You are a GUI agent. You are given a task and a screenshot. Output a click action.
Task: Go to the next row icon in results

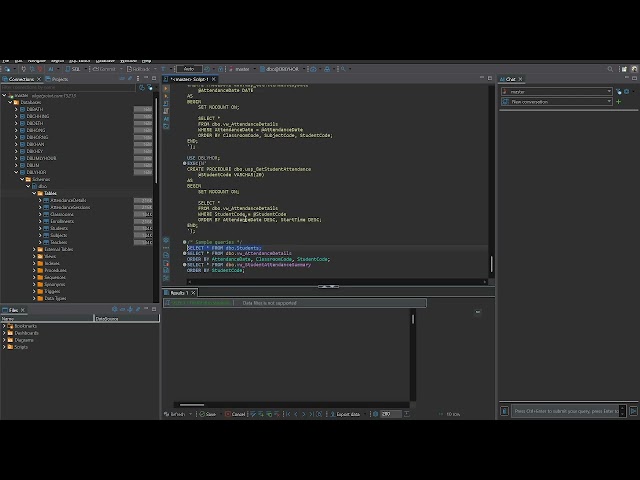304,414
